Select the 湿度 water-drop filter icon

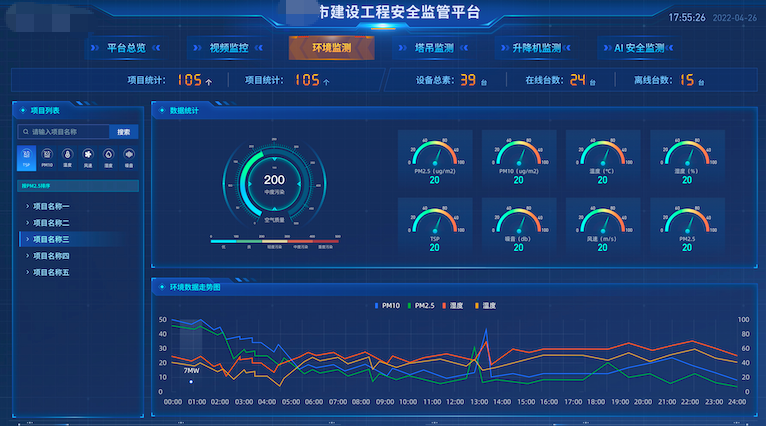[108, 158]
